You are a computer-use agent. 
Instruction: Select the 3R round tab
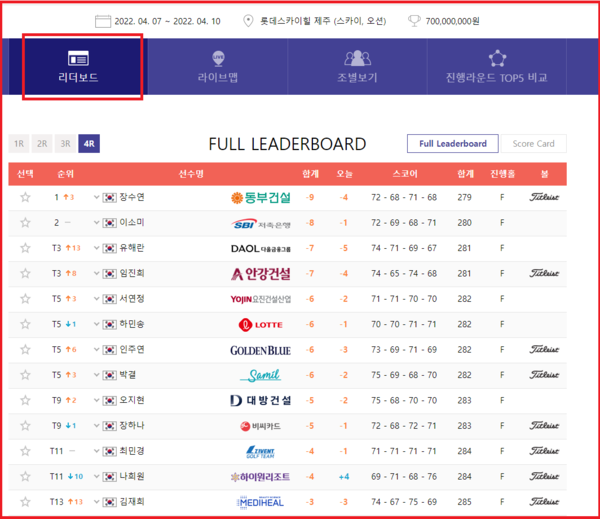[65, 144]
